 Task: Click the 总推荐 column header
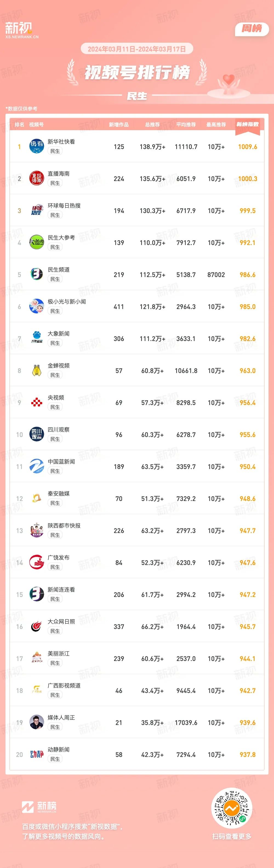point(153,125)
